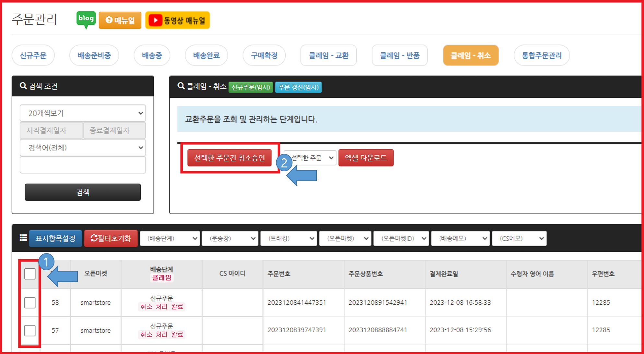Open the 동영상 매뉴얼 video button
This screenshot has height=354, width=644.
[x=177, y=20]
